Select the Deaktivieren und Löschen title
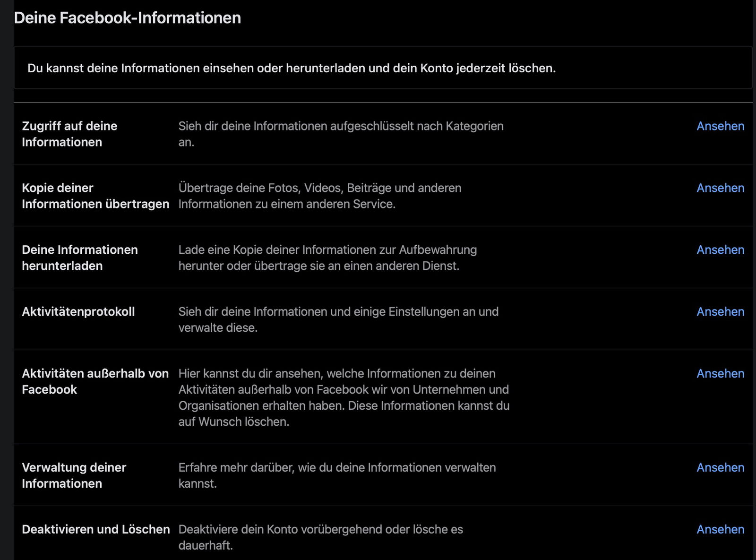The width and height of the screenshot is (756, 560). click(x=95, y=530)
